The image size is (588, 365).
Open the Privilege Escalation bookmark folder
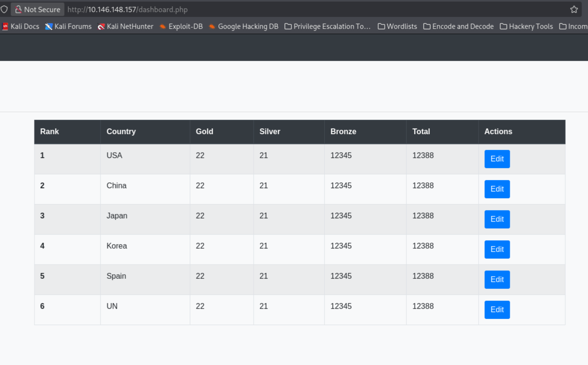328,26
